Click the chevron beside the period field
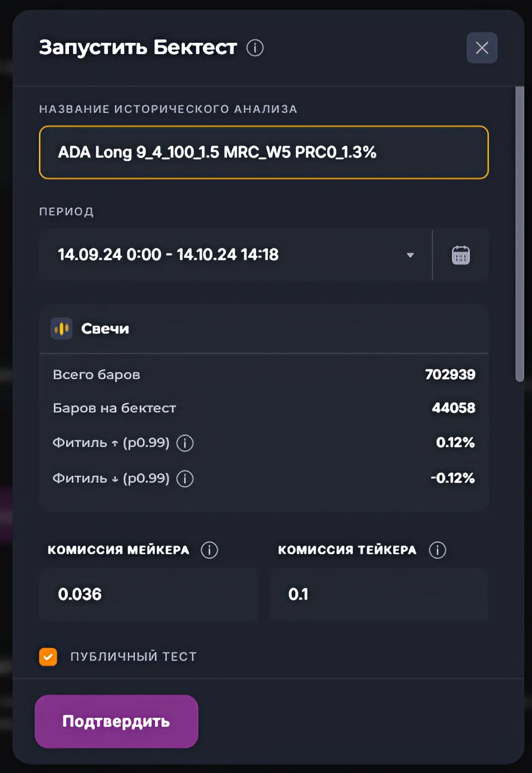The width and height of the screenshot is (532, 773). click(x=411, y=255)
